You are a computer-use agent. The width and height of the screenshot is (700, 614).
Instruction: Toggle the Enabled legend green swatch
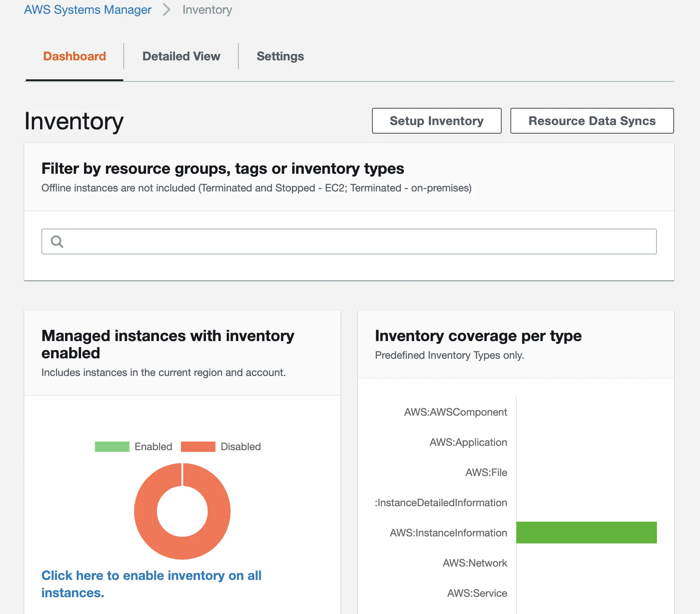click(112, 447)
